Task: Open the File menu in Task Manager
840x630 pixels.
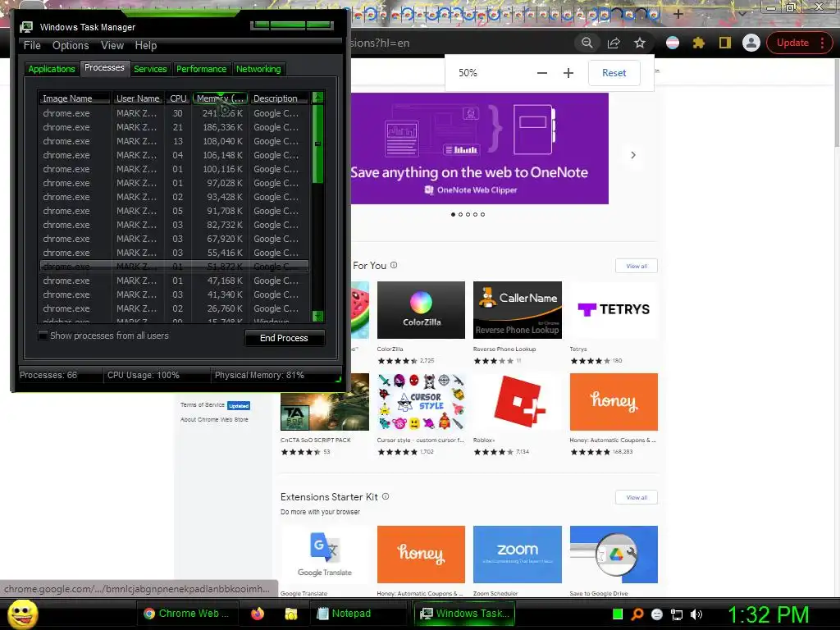Action: 32,46
